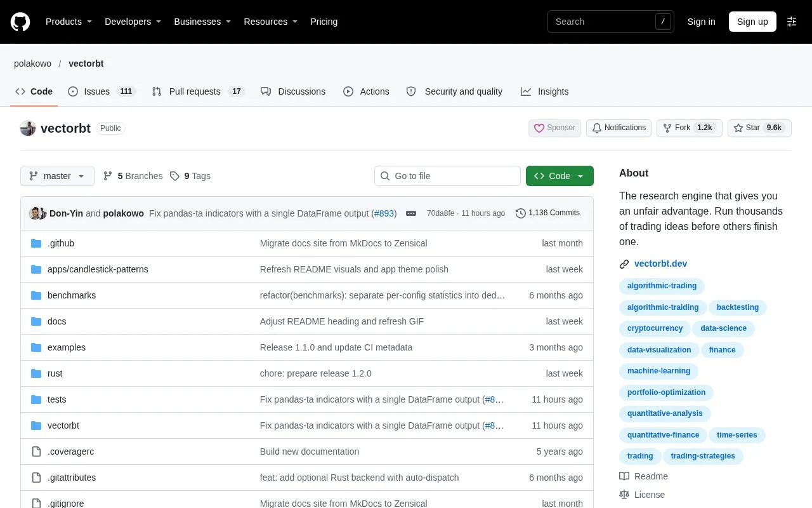Click the vectorbt repository owner avatar
The height and width of the screenshot is (508, 812).
(x=28, y=128)
